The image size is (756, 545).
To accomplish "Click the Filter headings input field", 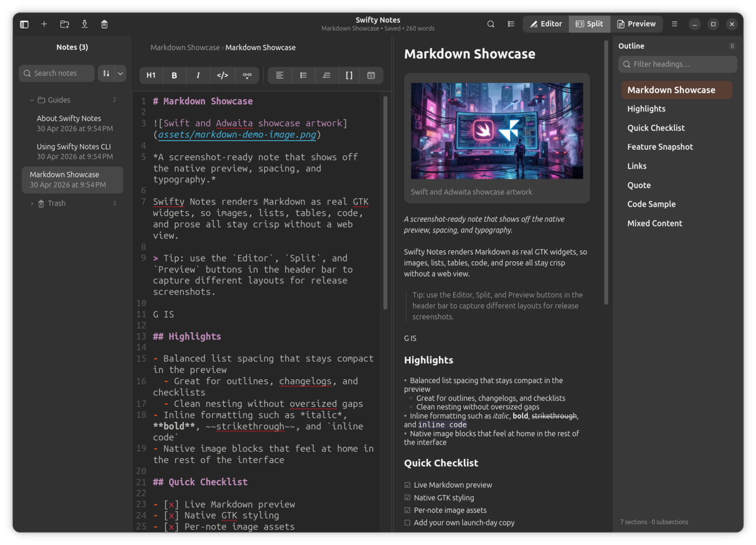I will (x=677, y=64).
